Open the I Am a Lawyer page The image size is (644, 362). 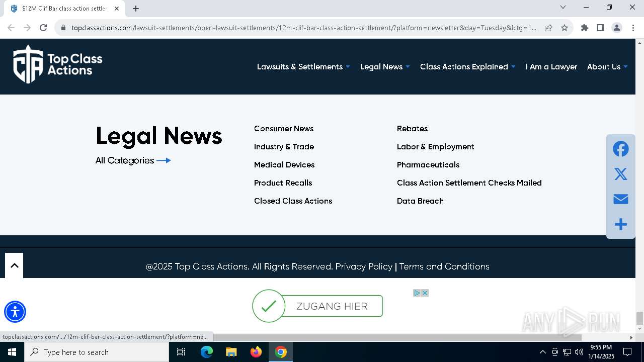pos(551,66)
